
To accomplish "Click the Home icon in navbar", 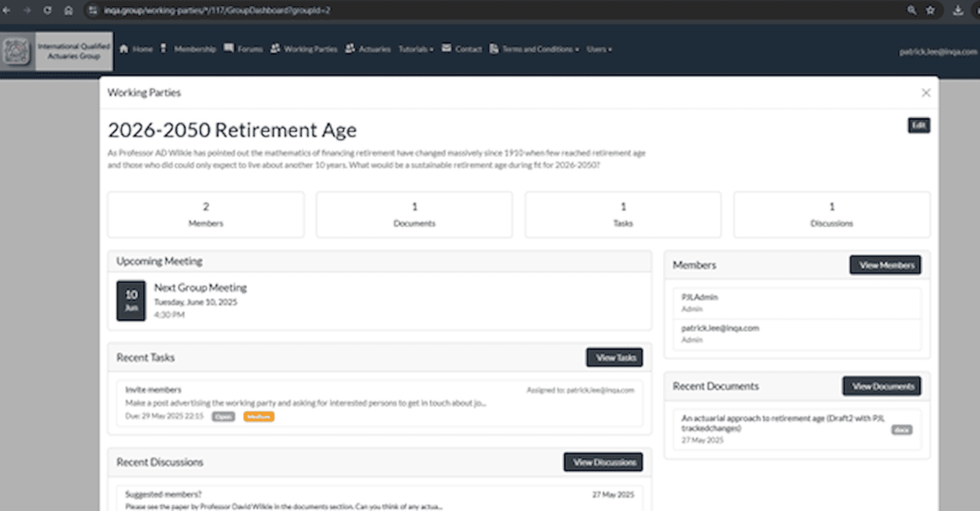I will [124, 49].
